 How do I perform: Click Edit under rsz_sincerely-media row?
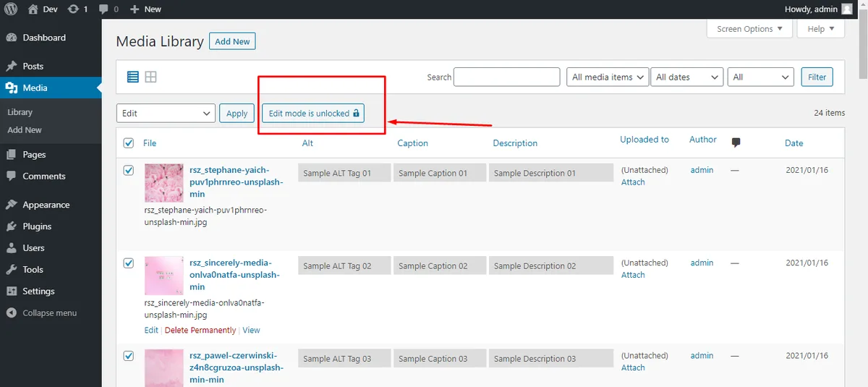point(151,331)
